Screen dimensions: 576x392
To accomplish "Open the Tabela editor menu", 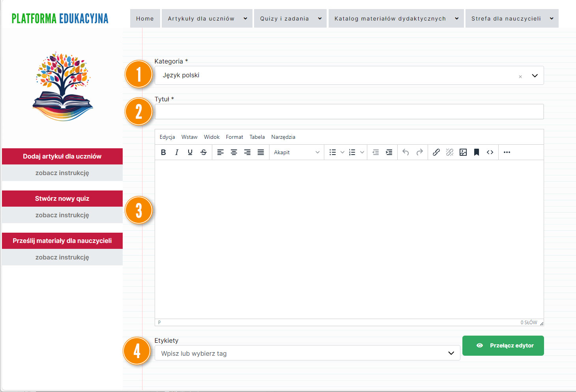I will click(x=257, y=137).
